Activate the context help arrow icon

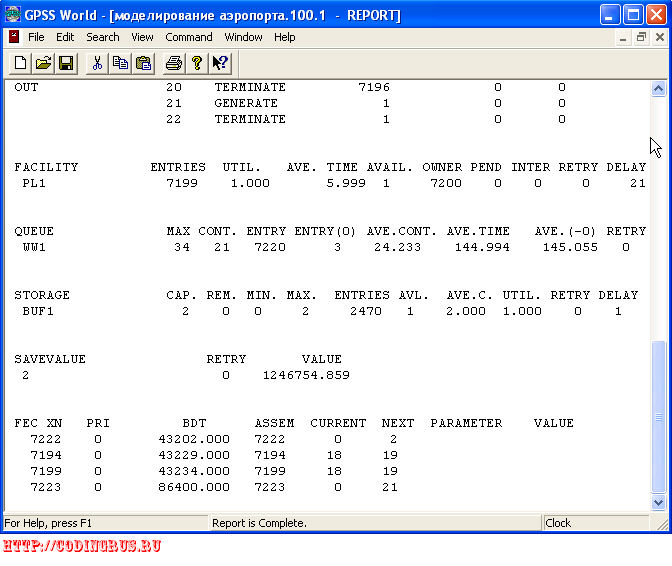(220, 63)
